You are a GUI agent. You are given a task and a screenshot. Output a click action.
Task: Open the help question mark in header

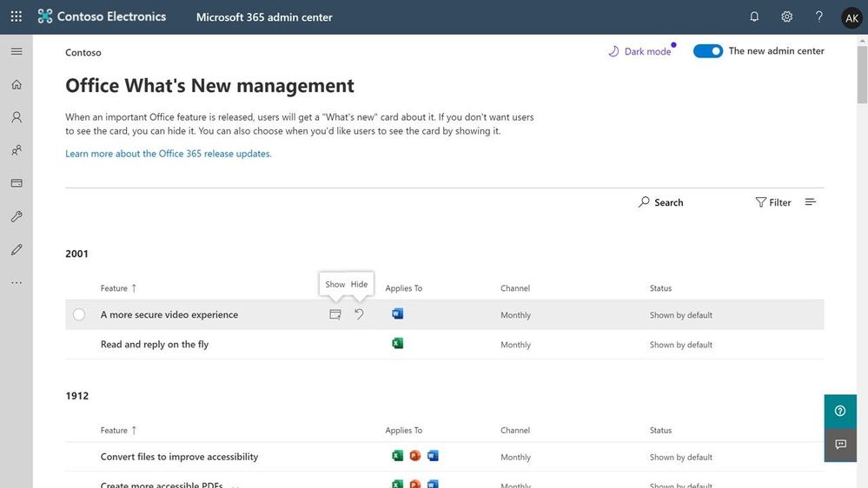point(818,16)
